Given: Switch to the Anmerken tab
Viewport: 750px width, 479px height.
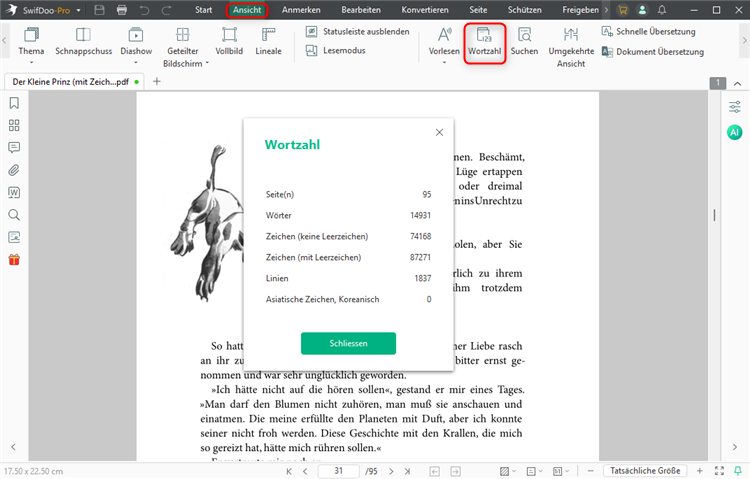Looking at the screenshot, I should pos(301,10).
